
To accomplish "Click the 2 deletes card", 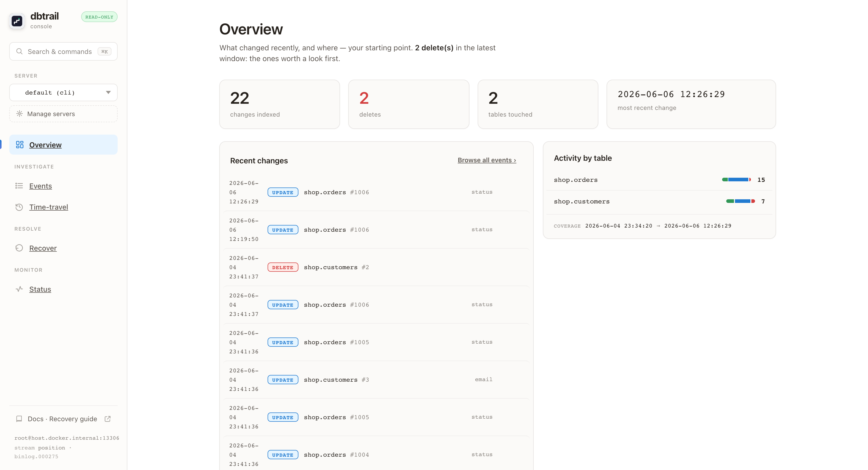I will [x=409, y=104].
